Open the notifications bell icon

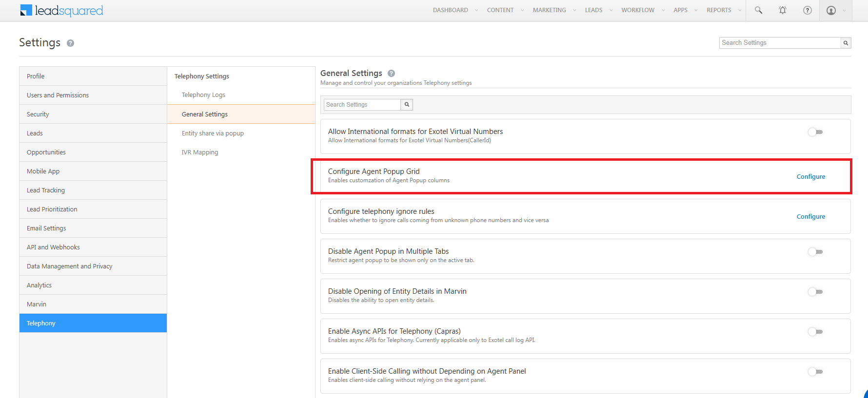pos(783,10)
